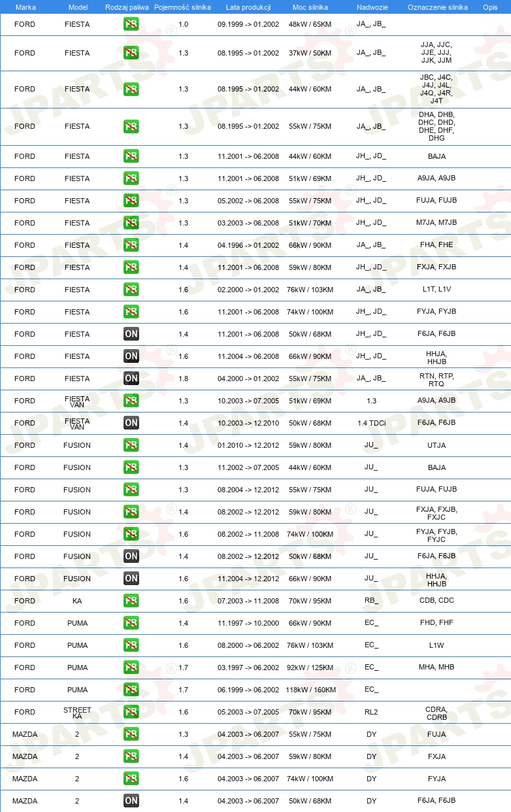
Task: Select engine codes JJA, JJC, JJE cell
Action: [x=437, y=52]
